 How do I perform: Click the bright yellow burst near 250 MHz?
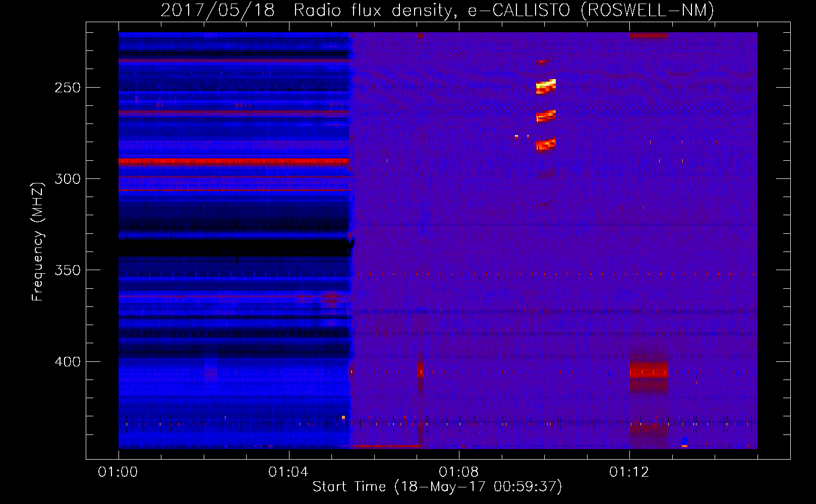[546, 87]
